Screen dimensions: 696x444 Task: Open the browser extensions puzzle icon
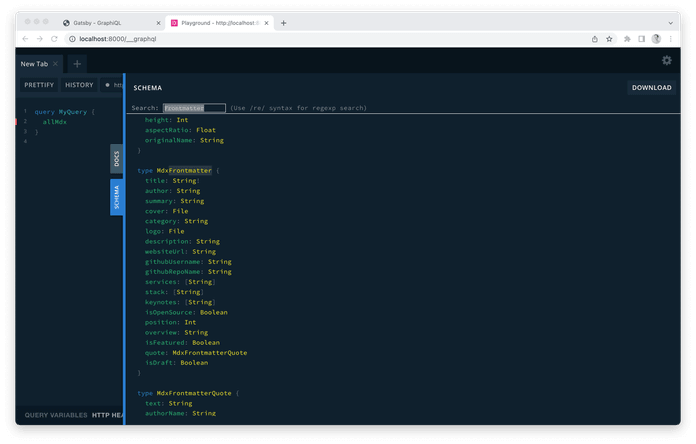(x=626, y=39)
